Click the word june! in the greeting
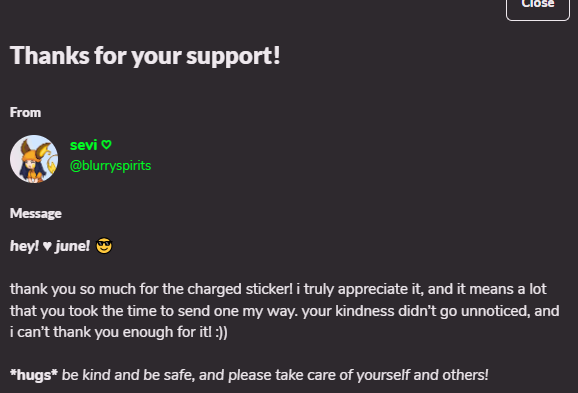This screenshot has height=393, width=578. (73, 246)
